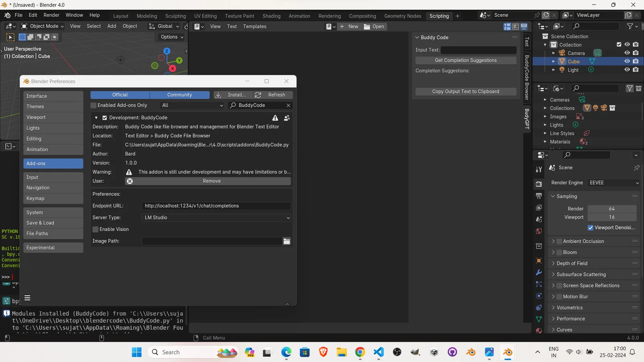Viewport: 644px width, 362px height.
Task: Click the Render samples value field
Action: [x=612, y=208]
